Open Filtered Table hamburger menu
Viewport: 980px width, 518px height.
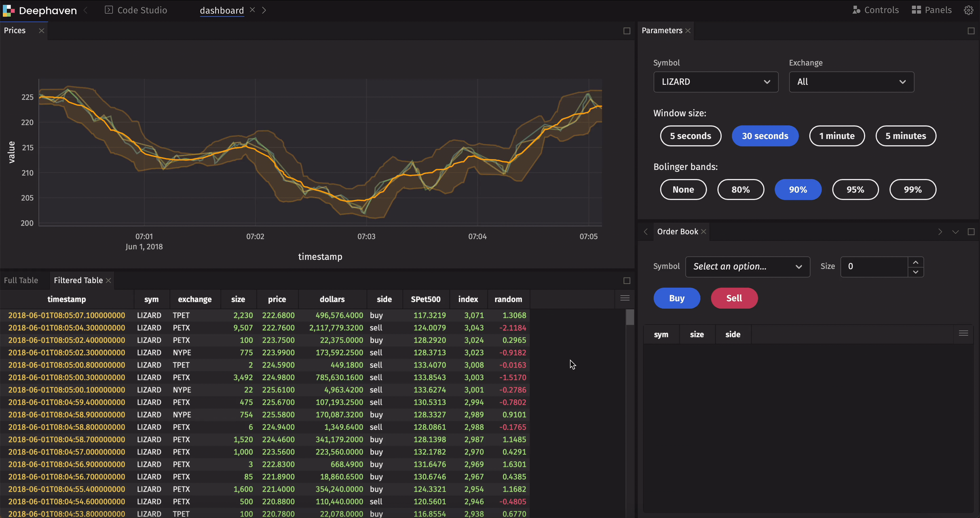[625, 298]
